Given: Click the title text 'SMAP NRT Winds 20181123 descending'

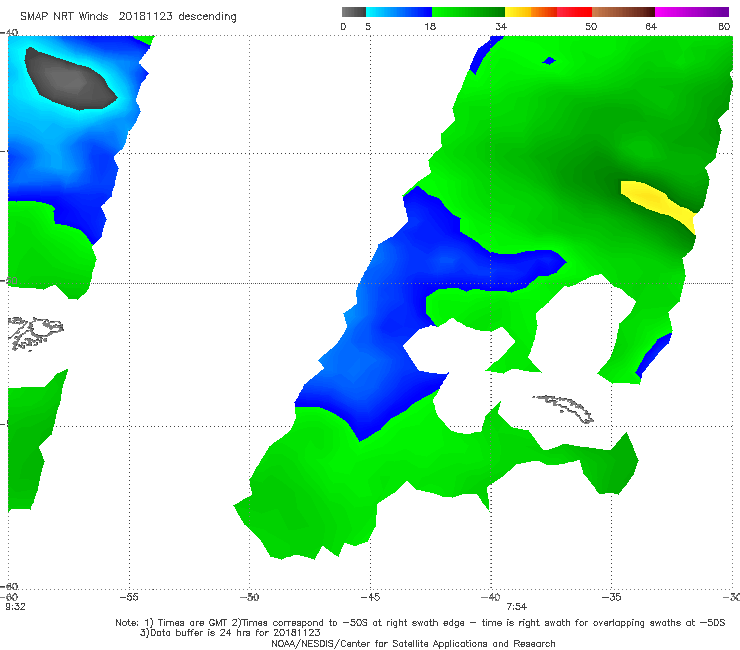Looking at the screenshot, I should click(128, 16).
